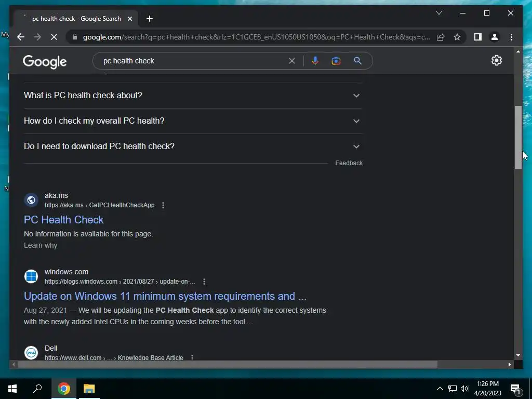Expand 'Do I need to download PC health check?'

tap(193, 146)
